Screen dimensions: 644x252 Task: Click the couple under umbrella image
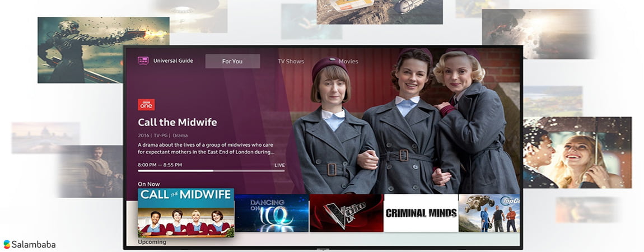(x=577, y=152)
